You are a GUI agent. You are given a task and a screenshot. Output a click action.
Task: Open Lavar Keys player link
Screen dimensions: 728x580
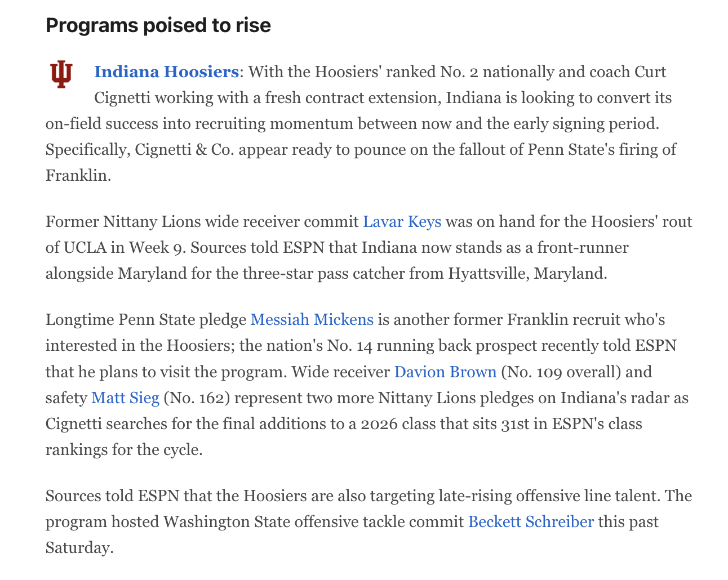(x=402, y=222)
